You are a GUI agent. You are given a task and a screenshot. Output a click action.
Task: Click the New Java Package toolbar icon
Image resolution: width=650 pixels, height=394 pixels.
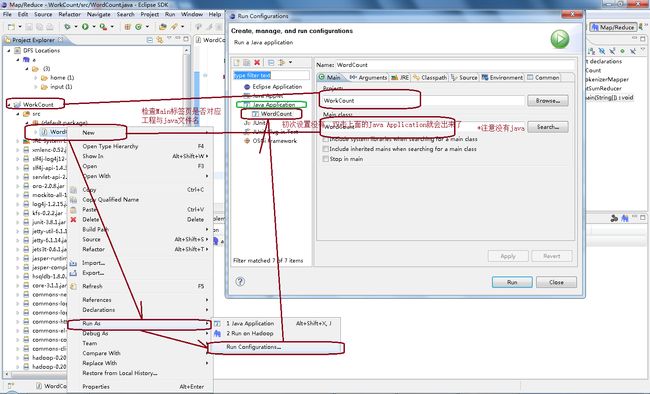128,27
